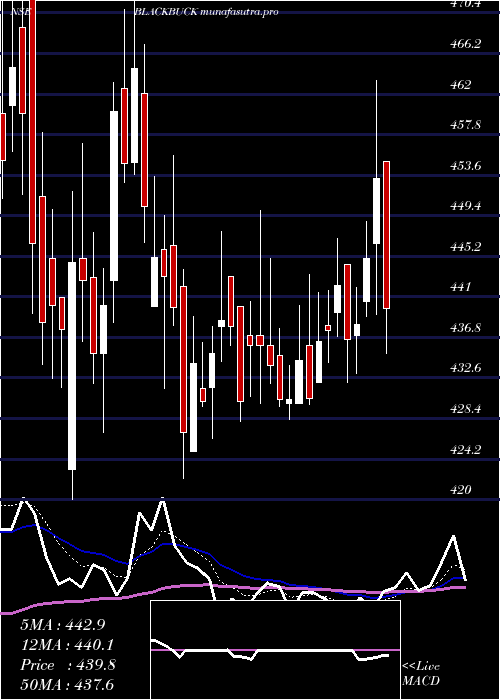Select the 436.8 price axis label
Image resolution: width=500 pixels, height=700 pixels.
[465, 328]
